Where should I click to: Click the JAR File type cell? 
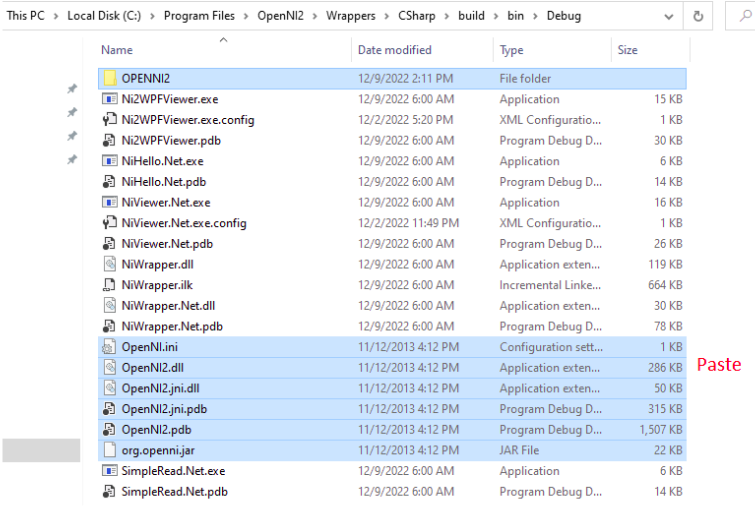(519, 450)
